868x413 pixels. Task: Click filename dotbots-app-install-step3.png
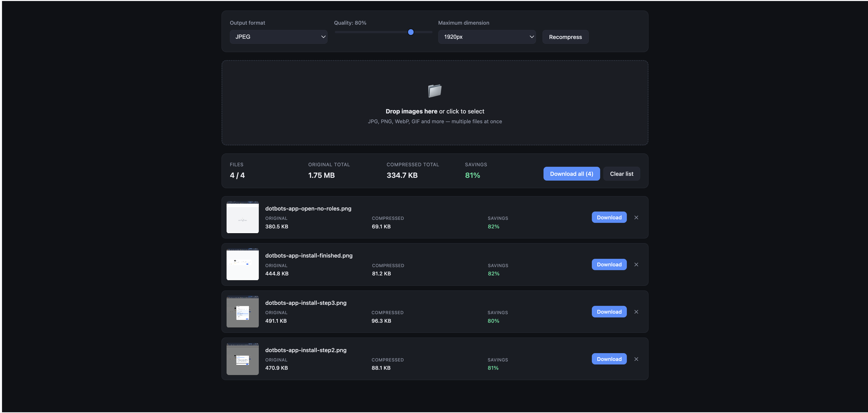point(306,303)
